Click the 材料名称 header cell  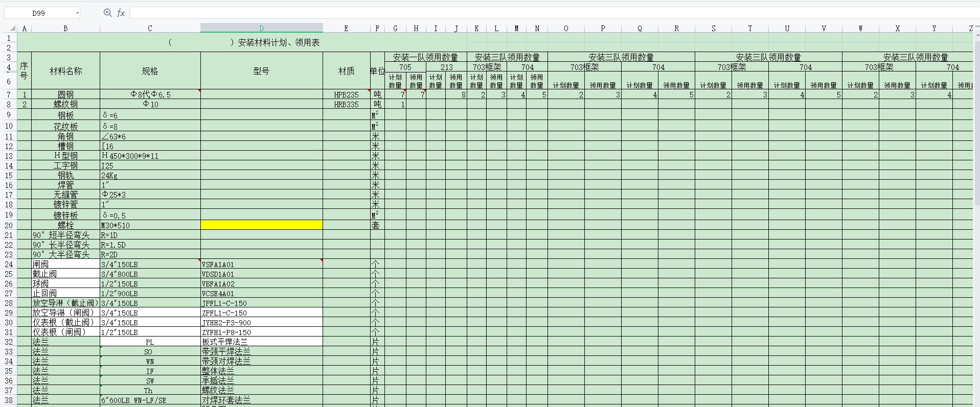(x=66, y=71)
